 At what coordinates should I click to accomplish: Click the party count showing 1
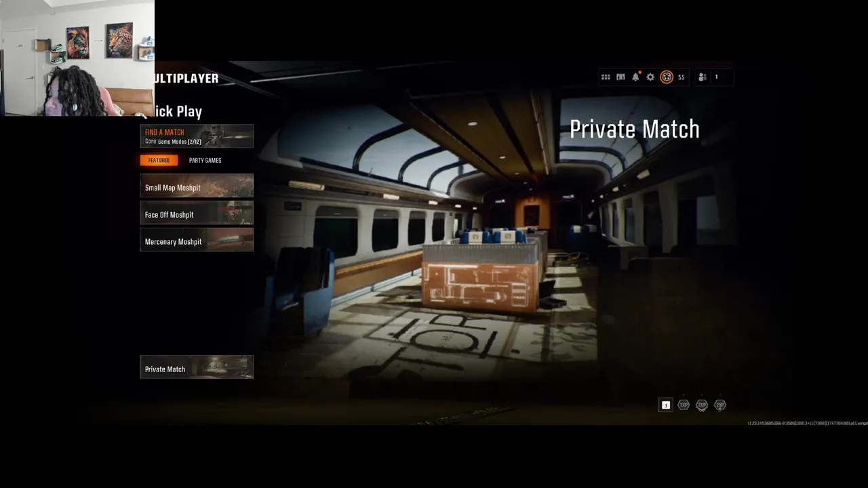pos(716,77)
